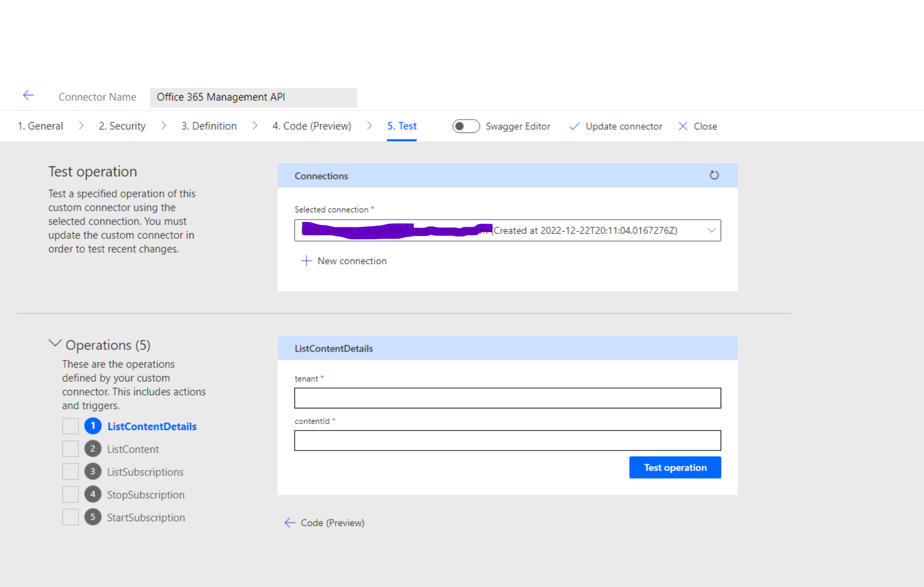The image size is (924, 587).
Task: Expand the connection picker caret
Action: pos(712,230)
